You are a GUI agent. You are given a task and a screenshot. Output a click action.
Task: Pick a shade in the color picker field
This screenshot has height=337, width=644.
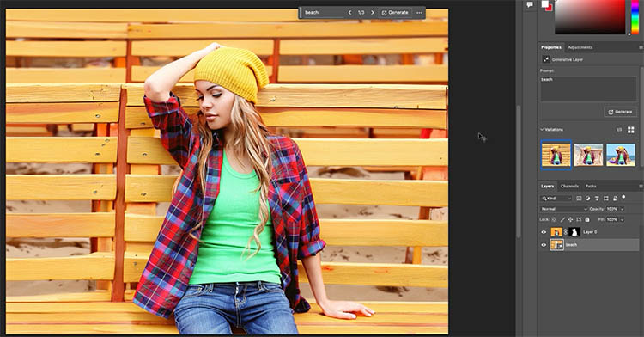590,17
